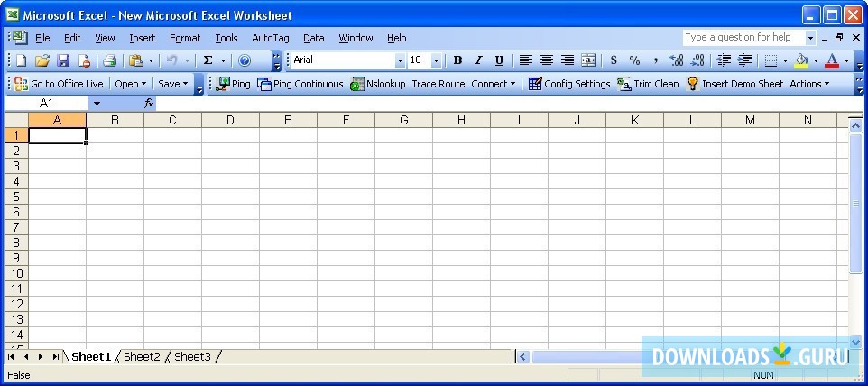The image size is (868, 386).
Task: Insert AutoSum with the sigma icon
Action: (208, 60)
